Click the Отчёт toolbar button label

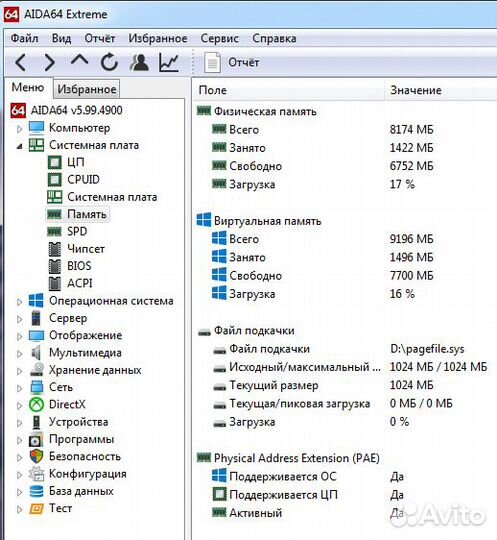click(x=244, y=63)
